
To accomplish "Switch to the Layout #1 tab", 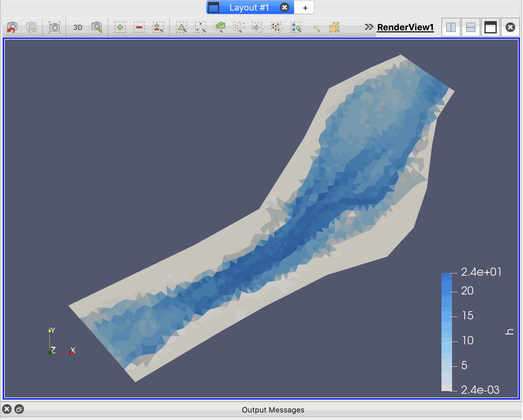I will coord(249,7).
